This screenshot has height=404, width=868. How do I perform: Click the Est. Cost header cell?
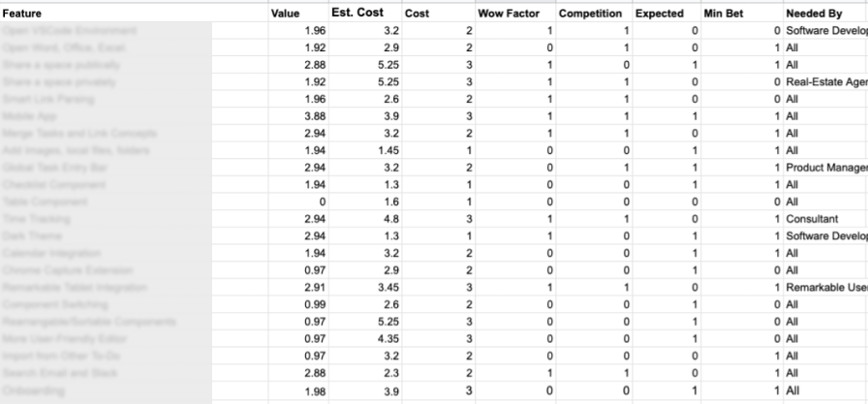point(365,14)
